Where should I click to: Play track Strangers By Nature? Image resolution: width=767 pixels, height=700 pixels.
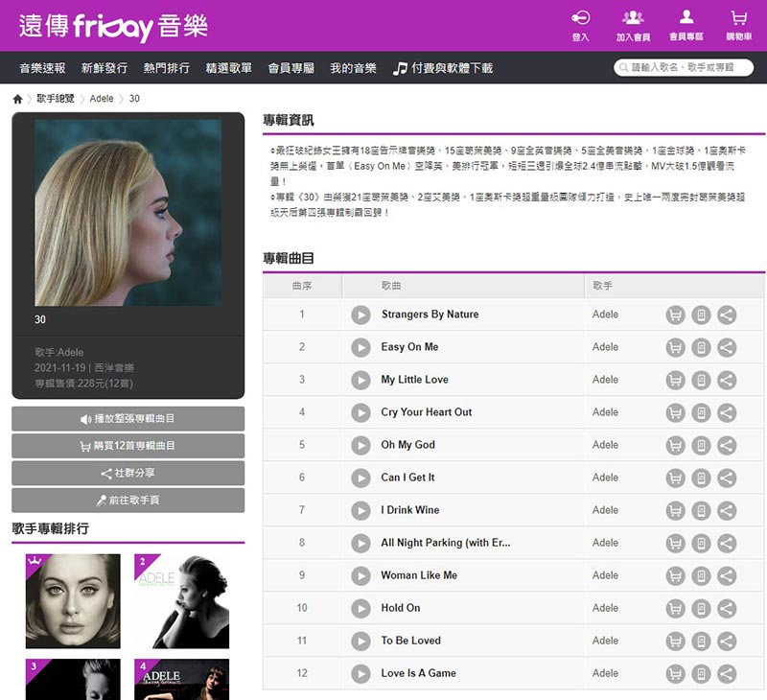point(361,315)
